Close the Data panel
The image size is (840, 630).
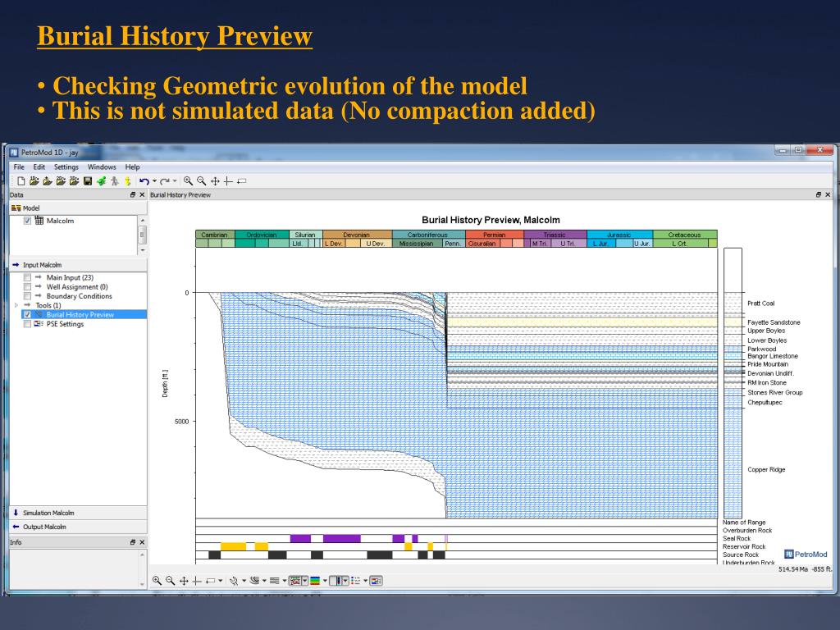[x=142, y=195]
